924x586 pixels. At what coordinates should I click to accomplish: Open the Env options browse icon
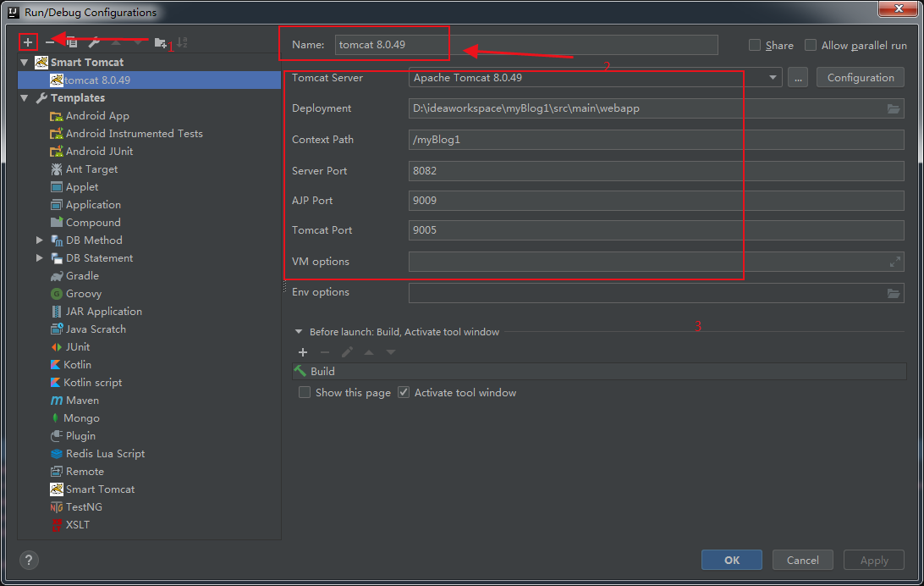click(x=894, y=293)
